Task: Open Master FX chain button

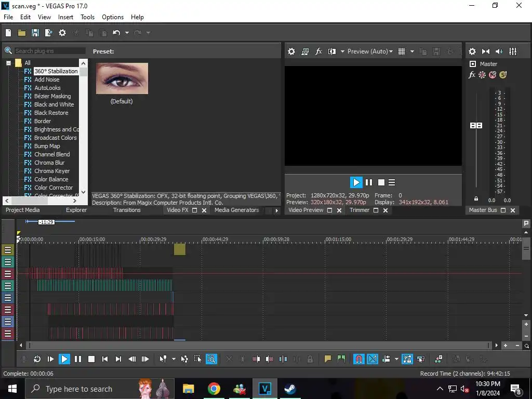Action: point(472,75)
